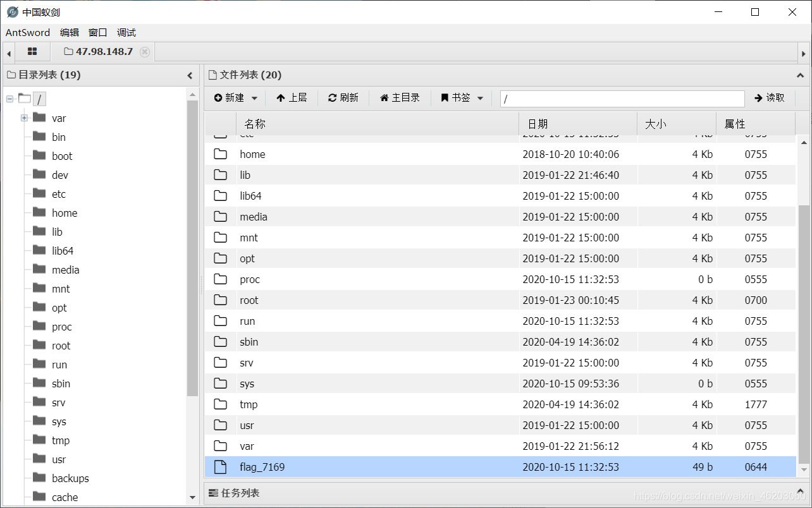Open the 调试 menu
The height and width of the screenshot is (508, 812).
[126, 32]
